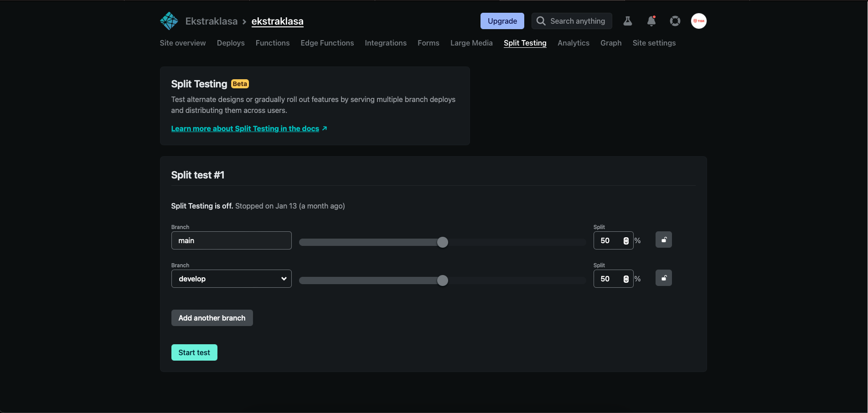The width and height of the screenshot is (868, 413).
Task: Click Add another branch button
Action: 212,318
